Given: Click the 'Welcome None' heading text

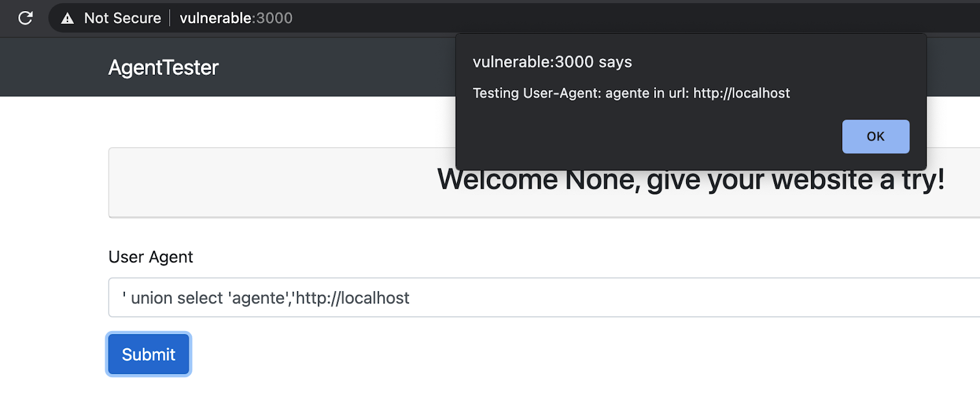Looking at the screenshot, I should click(x=690, y=180).
